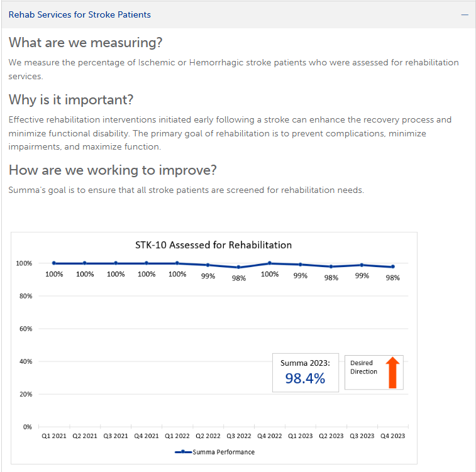This screenshot has height=472, width=476.
Task: Click the Summa Performance legend marker
Action: [x=182, y=452]
